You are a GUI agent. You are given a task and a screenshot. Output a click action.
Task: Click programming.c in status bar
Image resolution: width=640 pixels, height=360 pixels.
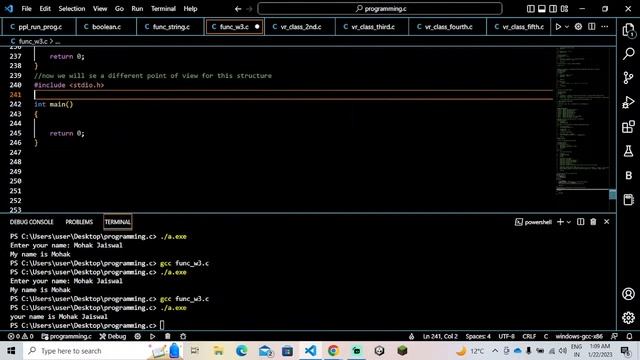click(67, 337)
